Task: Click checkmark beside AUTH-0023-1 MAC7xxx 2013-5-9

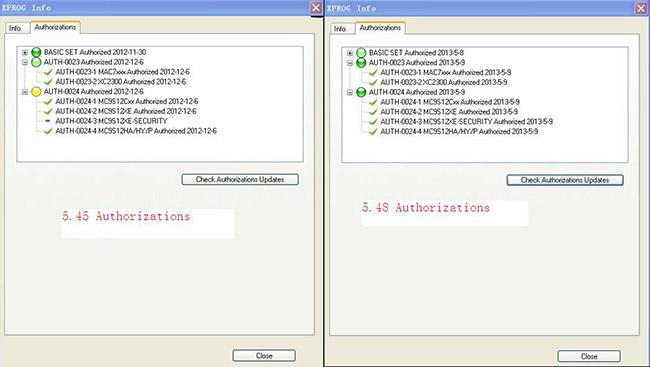Action: pyautogui.click(x=373, y=73)
